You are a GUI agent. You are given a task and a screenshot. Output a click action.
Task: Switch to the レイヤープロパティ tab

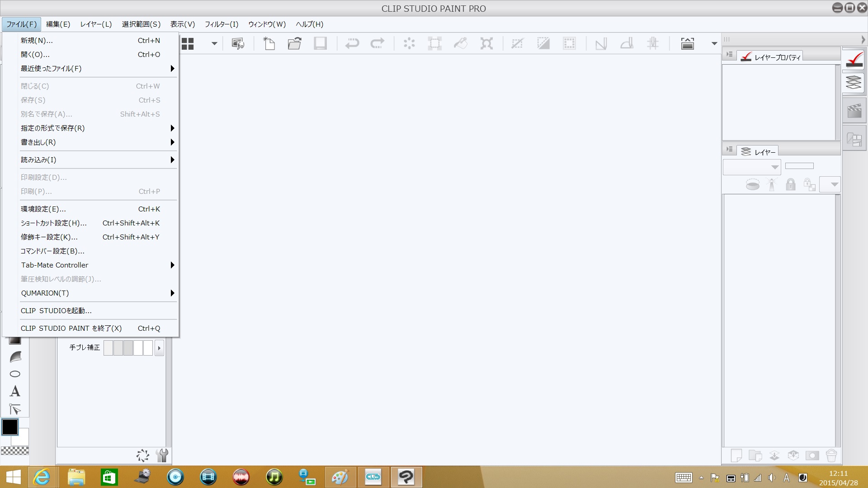[x=771, y=57]
